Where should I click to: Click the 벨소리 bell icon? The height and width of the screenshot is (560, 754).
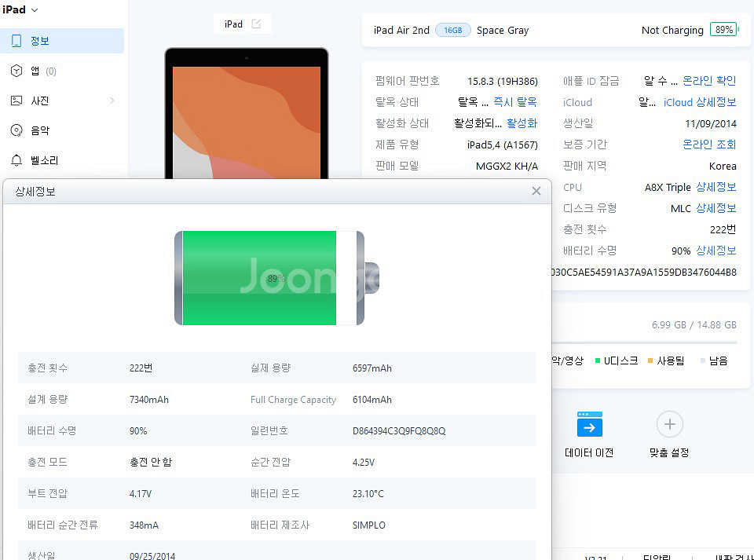(x=16, y=160)
